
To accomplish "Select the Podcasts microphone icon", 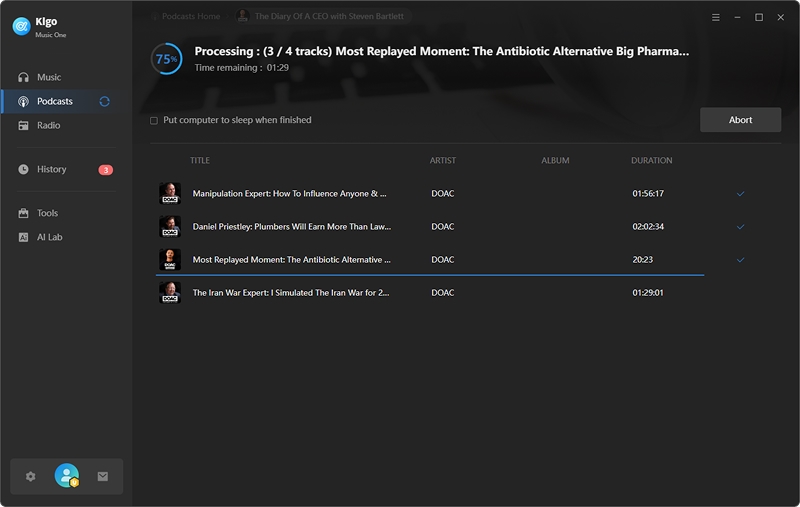I will [23, 102].
